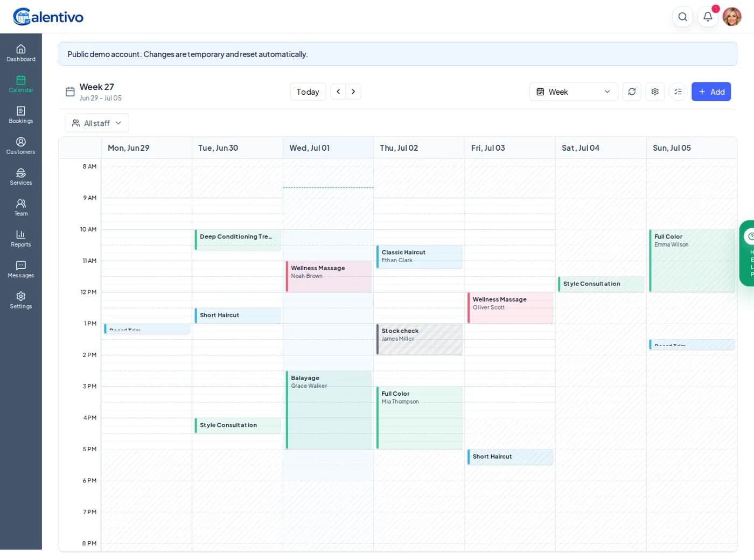754x560 pixels.
Task: Open Settings in the sidebar
Action: (x=21, y=300)
